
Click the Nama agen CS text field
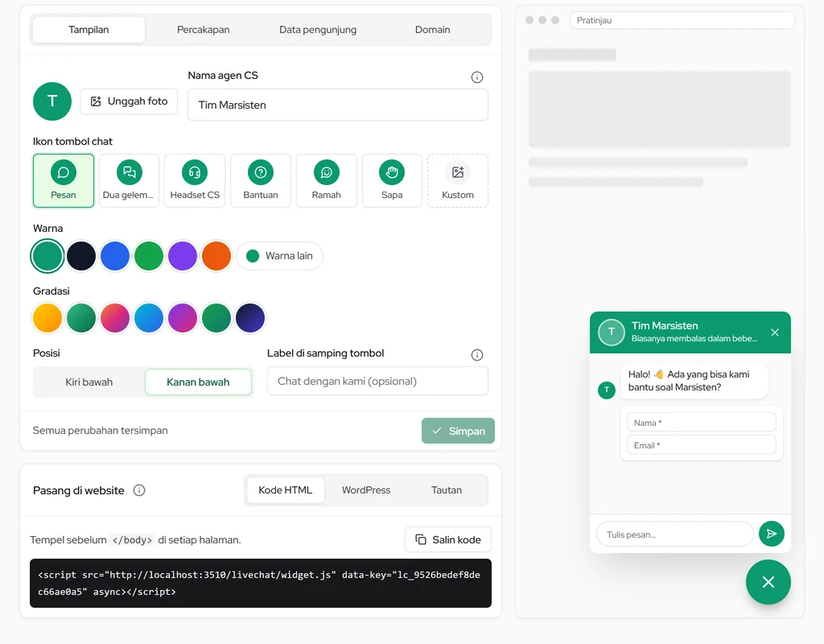pyautogui.click(x=338, y=105)
